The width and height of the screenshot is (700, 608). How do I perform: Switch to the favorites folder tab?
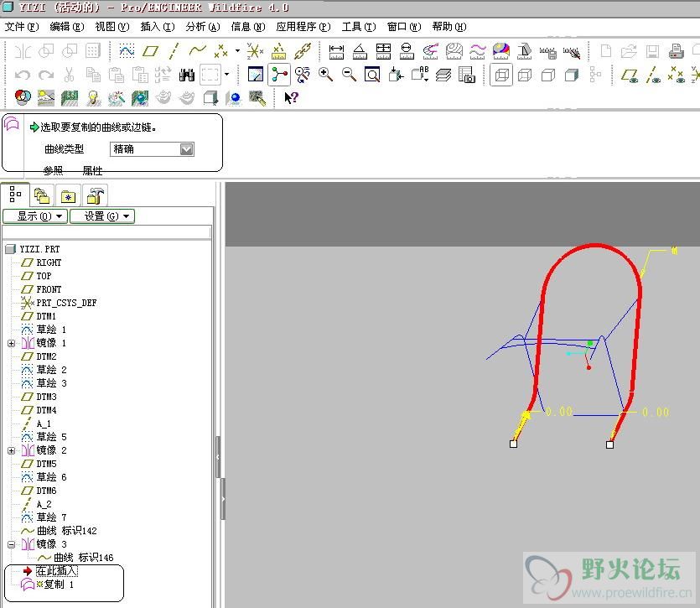(68, 195)
